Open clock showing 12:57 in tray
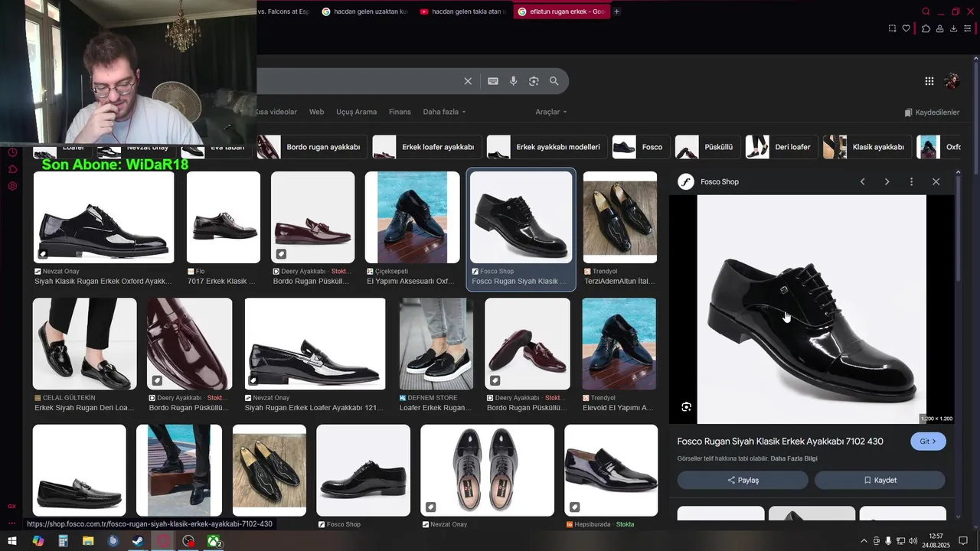The height and width of the screenshot is (551, 980). (936, 541)
